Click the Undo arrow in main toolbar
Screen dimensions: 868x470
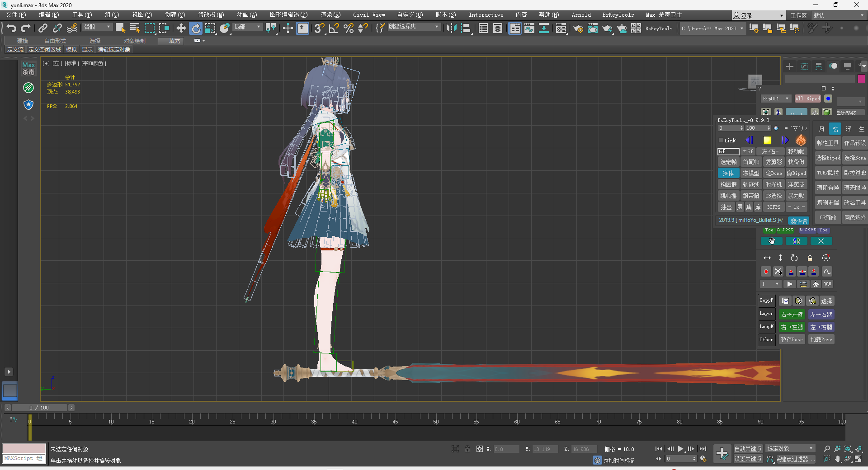tap(11, 28)
